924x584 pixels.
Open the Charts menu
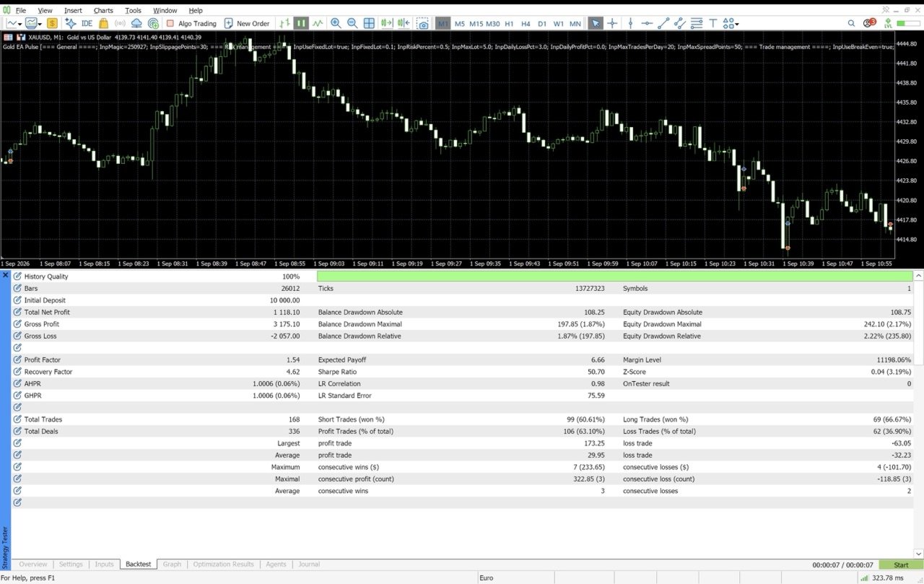click(103, 11)
